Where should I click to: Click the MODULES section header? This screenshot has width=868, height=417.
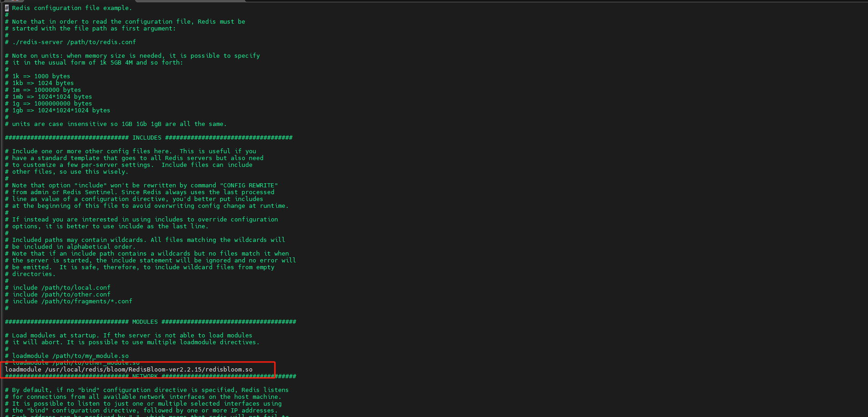tap(145, 322)
